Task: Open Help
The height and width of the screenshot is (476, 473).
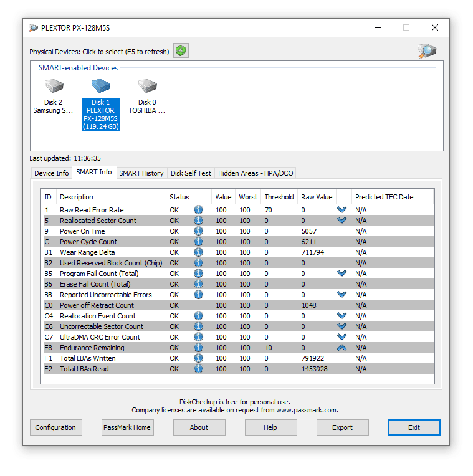Action: click(x=271, y=427)
